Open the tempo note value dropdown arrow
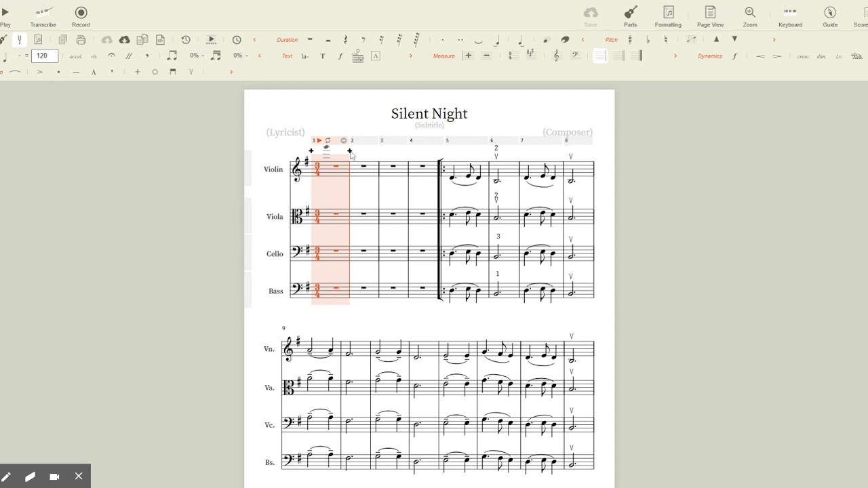 point(19,56)
